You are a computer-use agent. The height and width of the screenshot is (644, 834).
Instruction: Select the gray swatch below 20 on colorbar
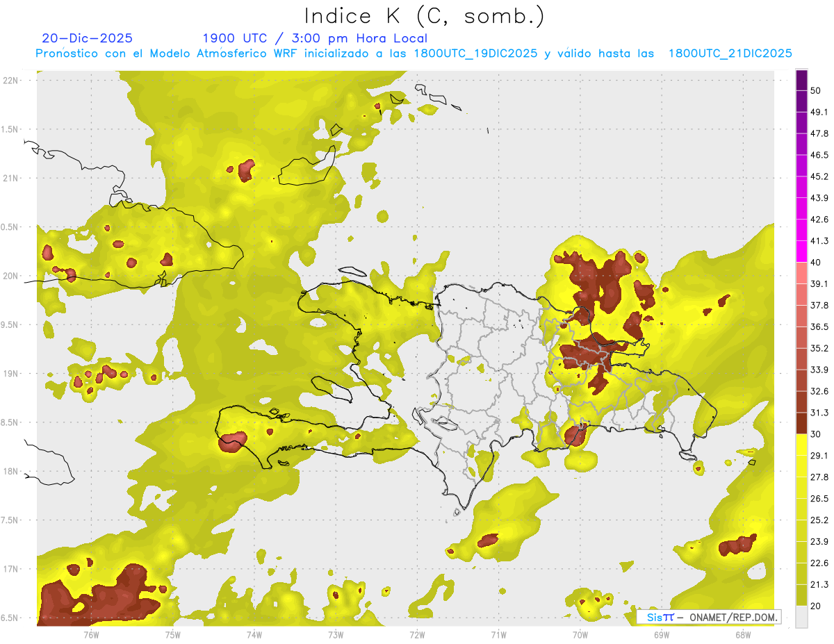[801, 617]
